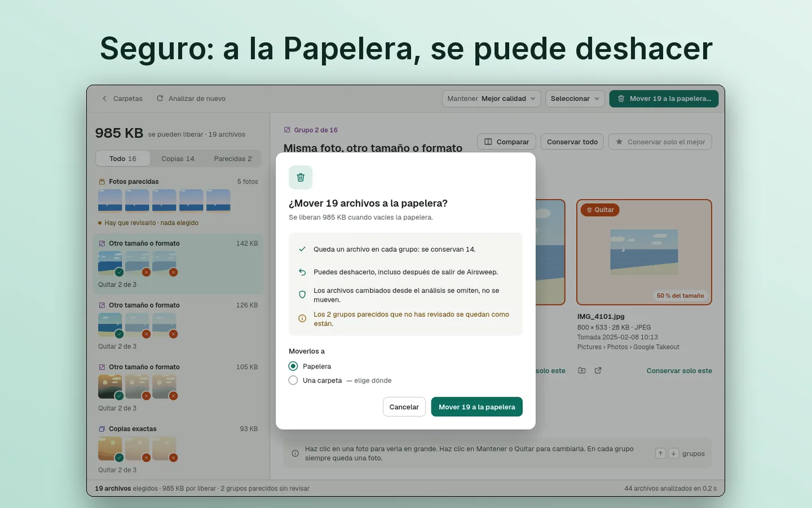Select the Copias exactas 93 KB group
Screen dimensions: 812x508
point(178,449)
